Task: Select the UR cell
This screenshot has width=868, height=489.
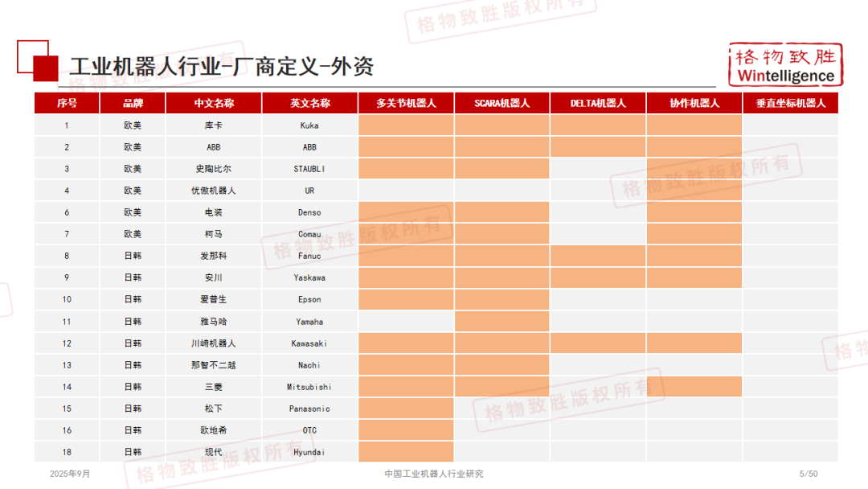Action: point(310,191)
